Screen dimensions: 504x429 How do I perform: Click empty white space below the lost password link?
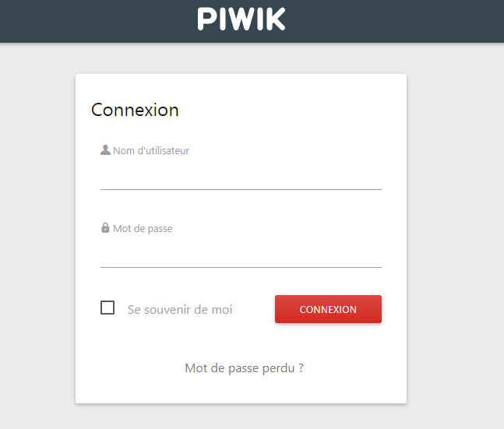pyautogui.click(x=241, y=390)
